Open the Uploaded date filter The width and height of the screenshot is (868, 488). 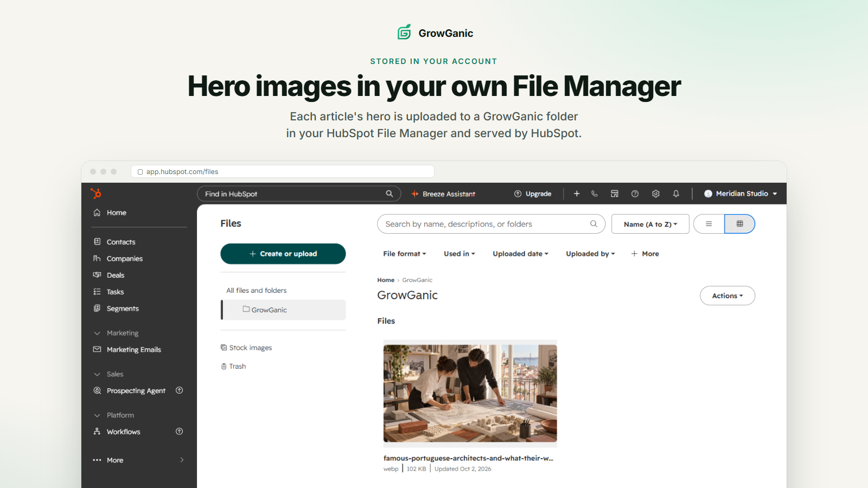pos(521,254)
